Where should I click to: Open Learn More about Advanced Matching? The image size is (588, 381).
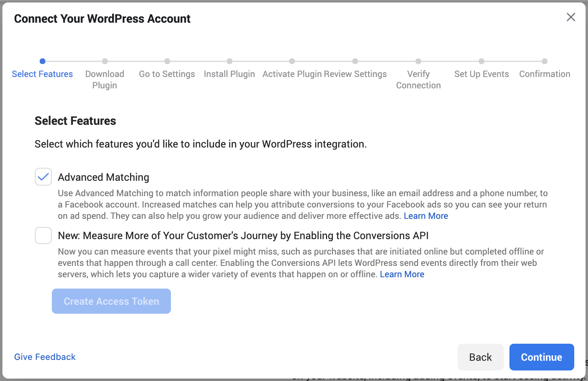(426, 216)
